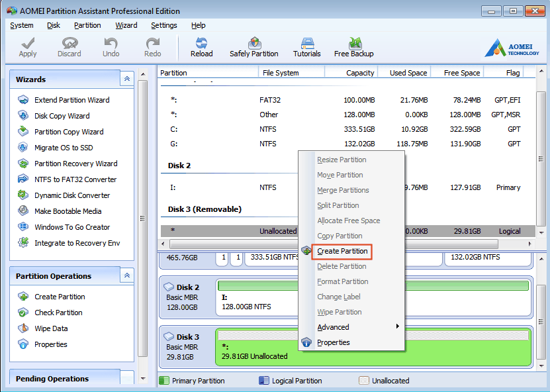
Task: Select Migrate OS to SSD
Action: 64,148
